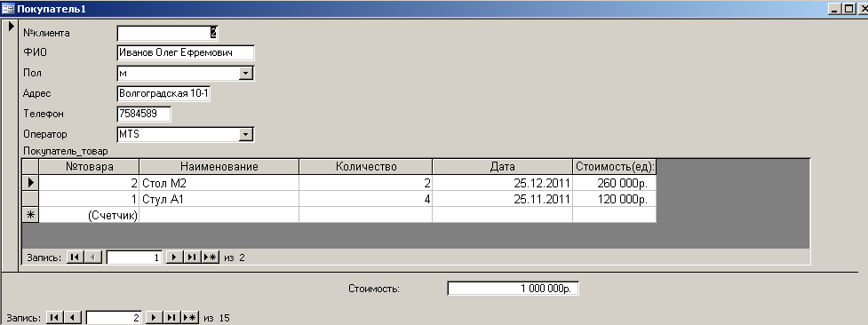Add new record in subform navigator
The height and width of the screenshot is (325, 868).
[210, 257]
